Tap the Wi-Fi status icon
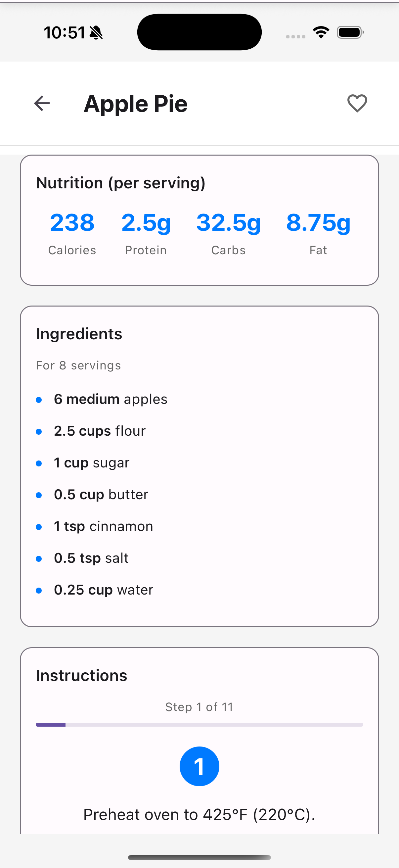399x868 pixels. click(321, 32)
